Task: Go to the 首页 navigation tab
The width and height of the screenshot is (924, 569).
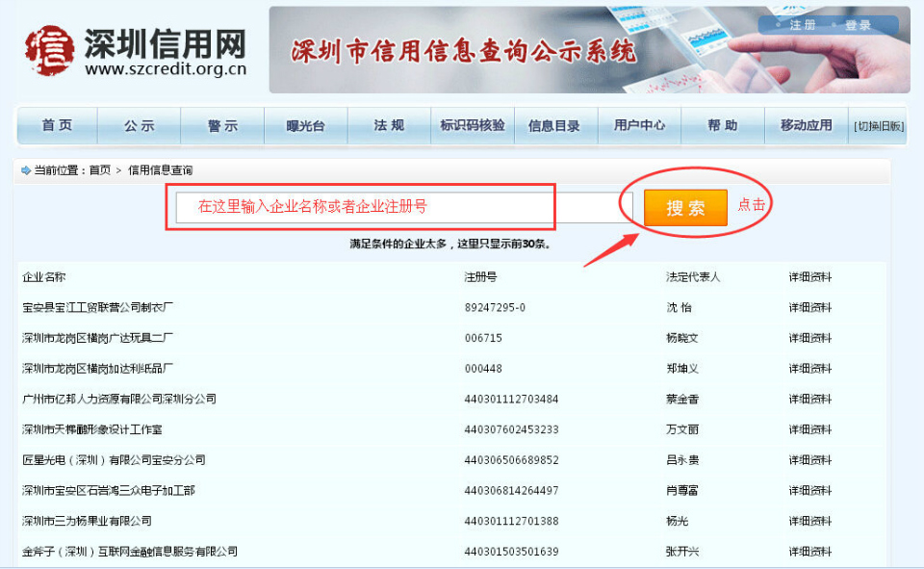Action: pyautogui.click(x=57, y=125)
